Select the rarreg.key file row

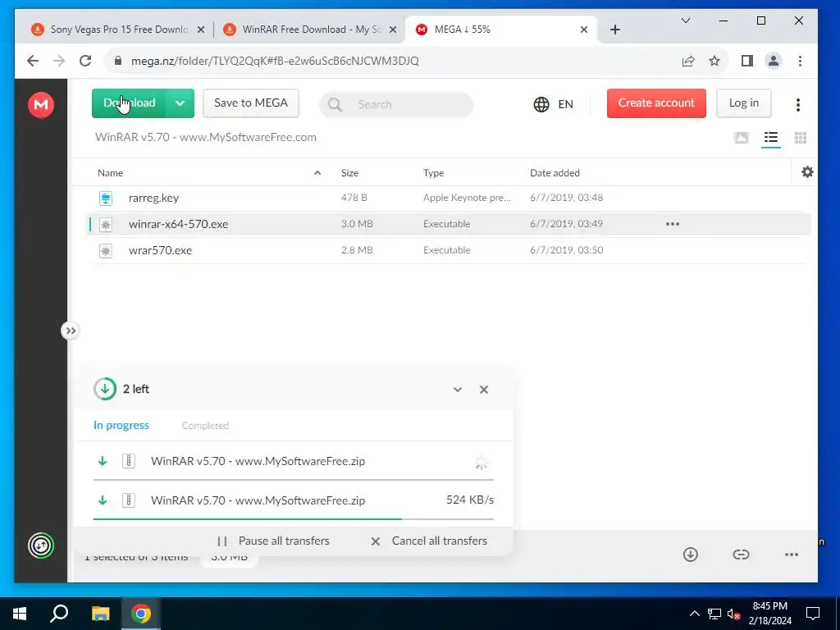pos(448,198)
